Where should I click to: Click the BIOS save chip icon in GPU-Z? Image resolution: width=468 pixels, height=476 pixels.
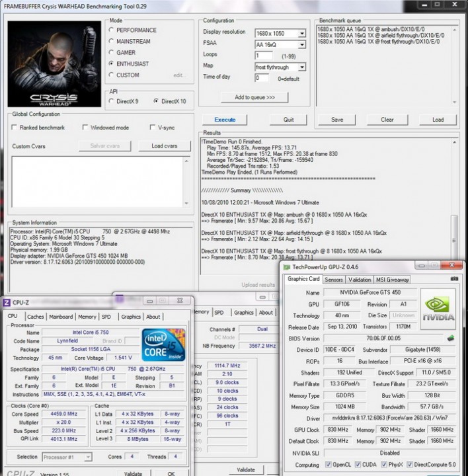(x=451, y=338)
